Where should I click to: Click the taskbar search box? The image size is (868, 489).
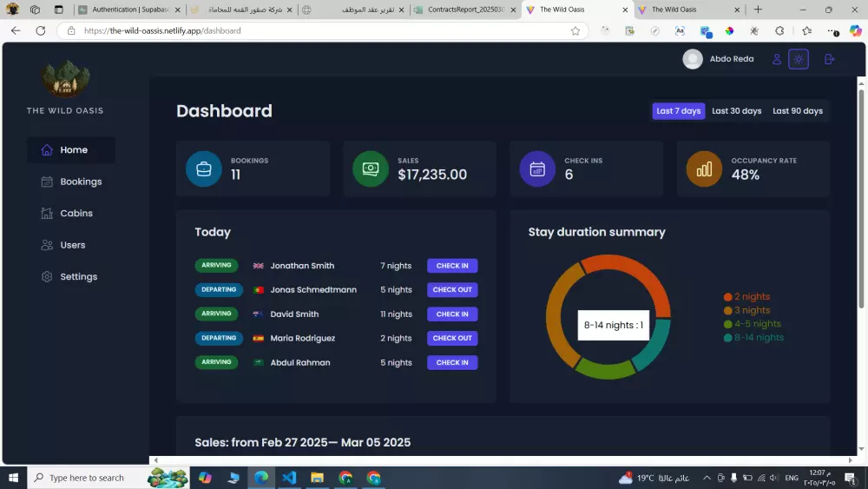(x=108, y=478)
